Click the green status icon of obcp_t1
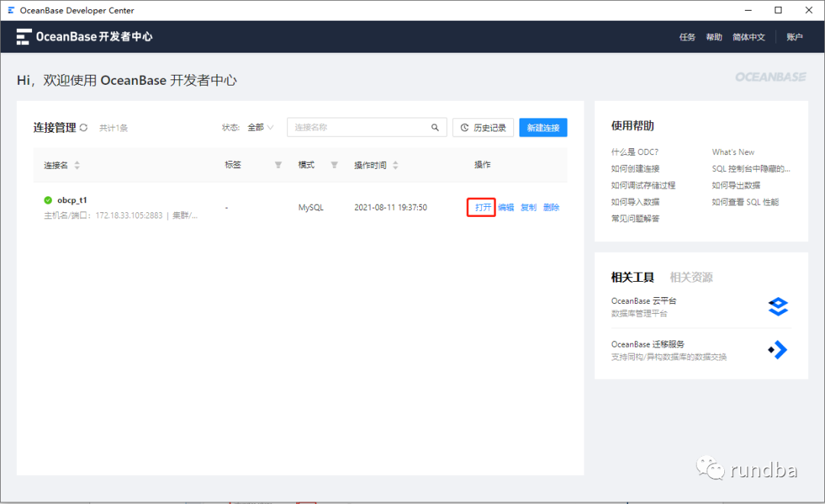The height and width of the screenshot is (504, 825). point(48,200)
